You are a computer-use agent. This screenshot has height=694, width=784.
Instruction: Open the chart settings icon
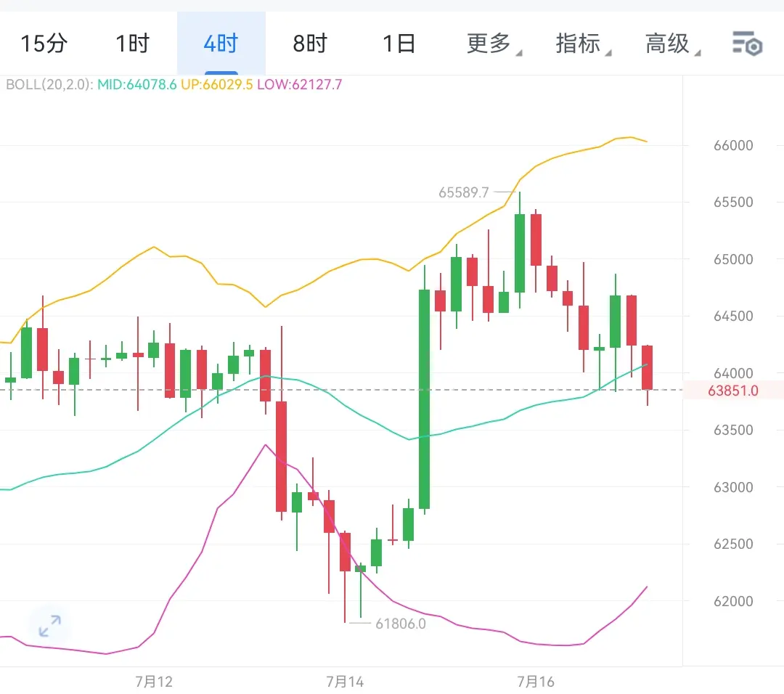pyautogui.click(x=747, y=44)
